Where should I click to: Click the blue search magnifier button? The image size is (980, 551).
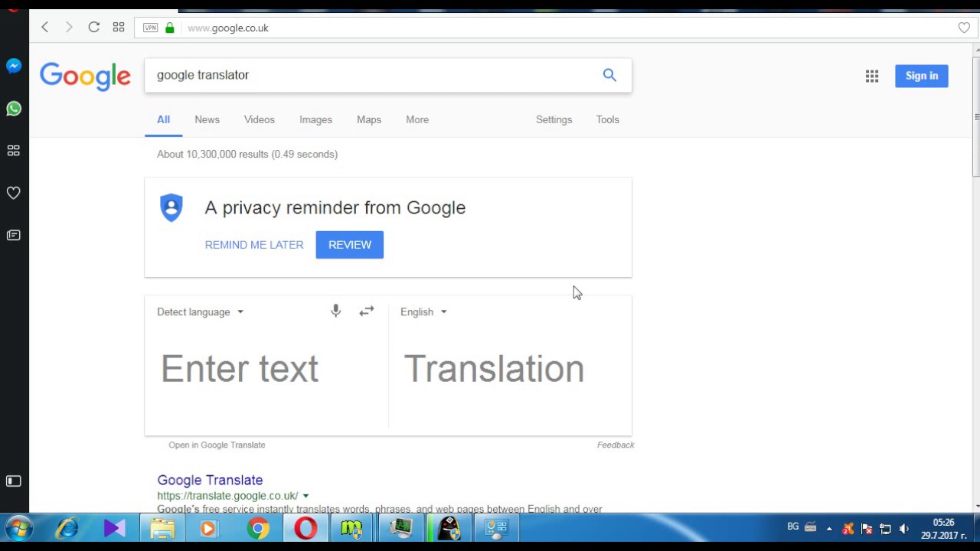pos(609,75)
